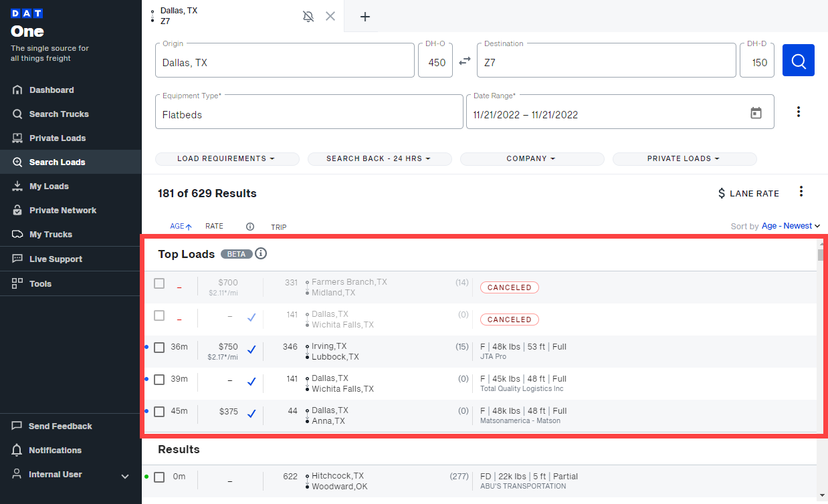Click Send Feedback in the sidebar

[60, 426]
